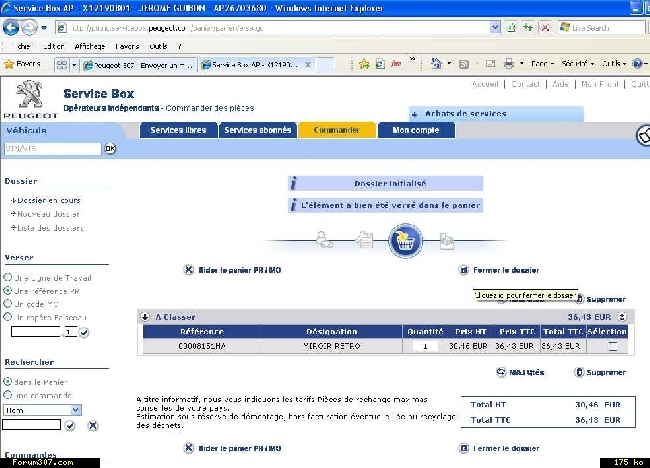
Task: Go to the customer and vehicle step icon
Action: (x=324, y=240)
